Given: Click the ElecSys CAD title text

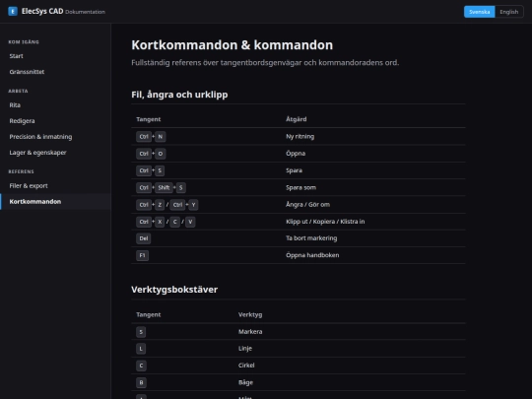Looking at the screenshot, I should click(x=42, y=11).
